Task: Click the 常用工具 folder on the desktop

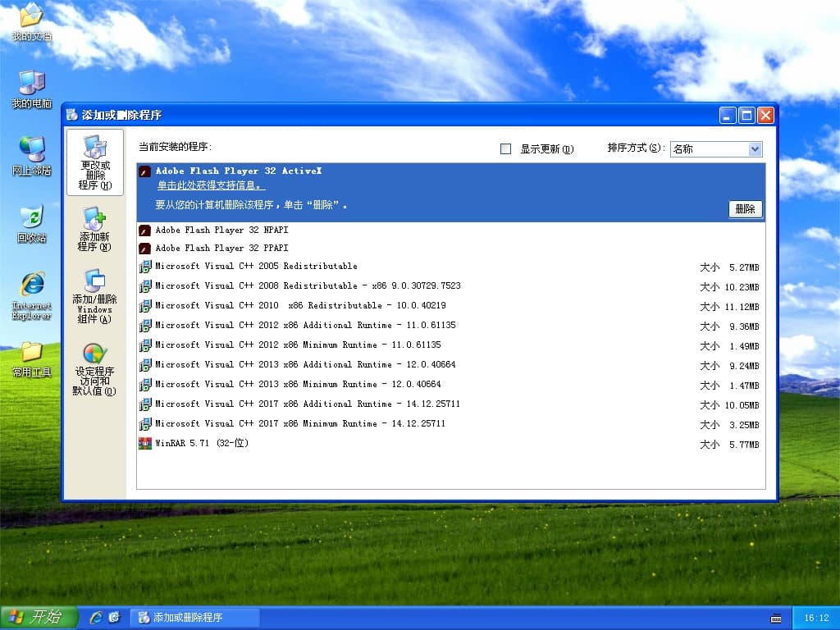Action: (32, 353)
